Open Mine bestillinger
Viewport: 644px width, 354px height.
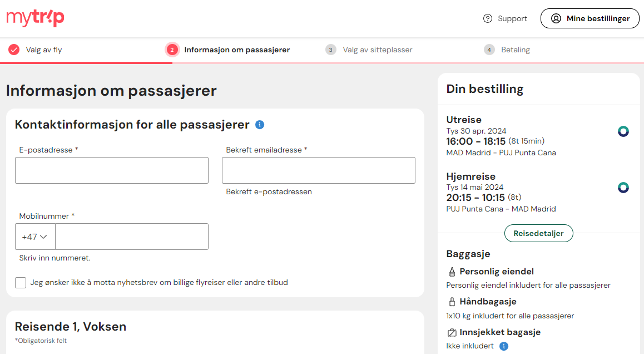click(x=590, y=18)
